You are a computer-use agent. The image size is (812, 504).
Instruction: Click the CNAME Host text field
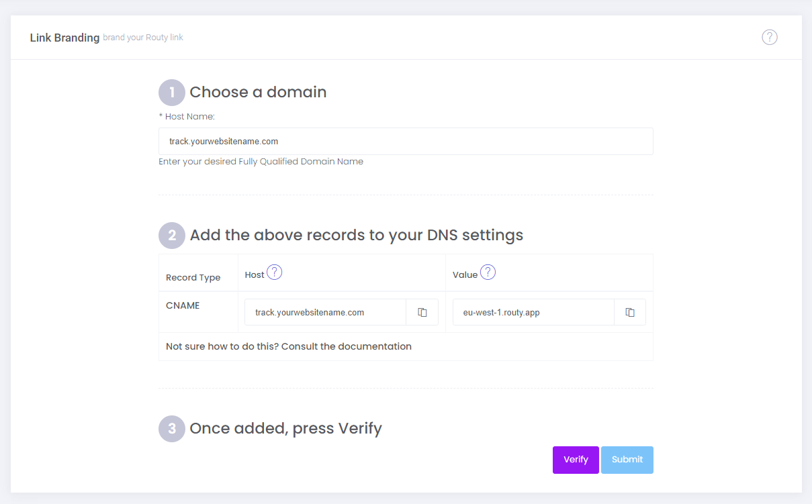point(326,312)
